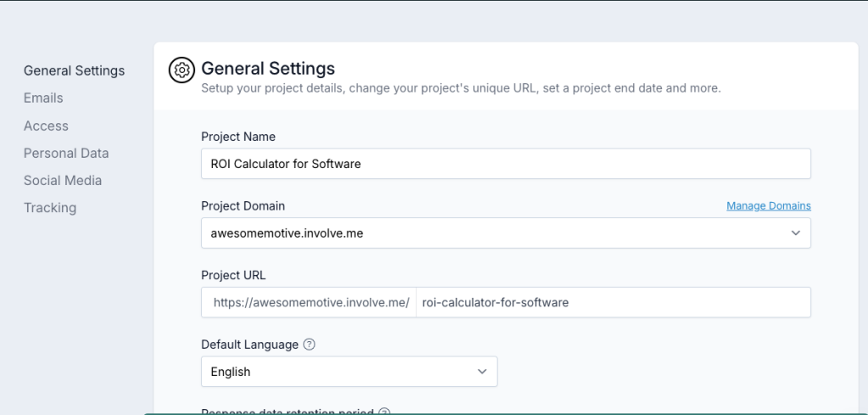The width and height of the screenshot is (868, 415).
Task: Click the gear icon beside General Settings heading
Action: [x=181, y=70]
